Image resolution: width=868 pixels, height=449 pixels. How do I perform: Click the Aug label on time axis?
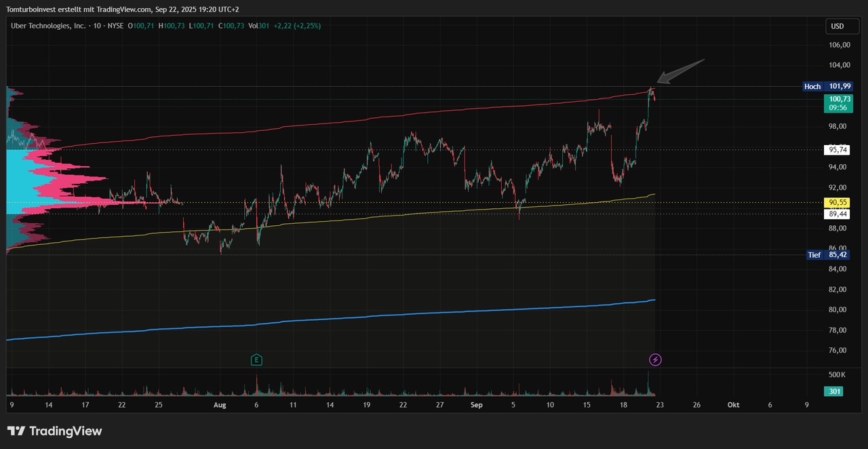click(219, 405)
